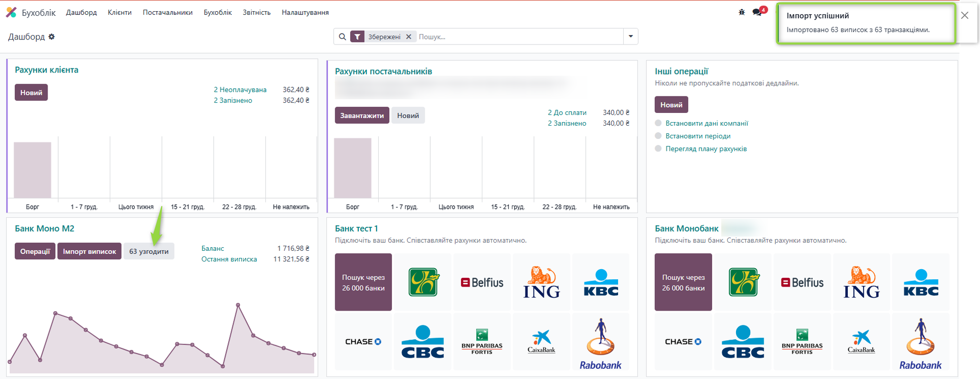The width and height of the screenshot is (980, 379).
Task: Click the bug debug icon in top bar
Action: 742,12
